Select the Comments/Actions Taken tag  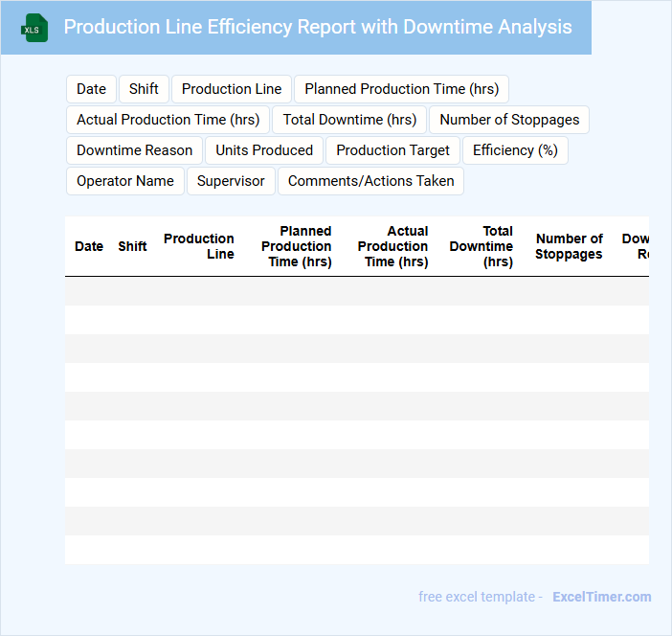click(x=370, y=181)
